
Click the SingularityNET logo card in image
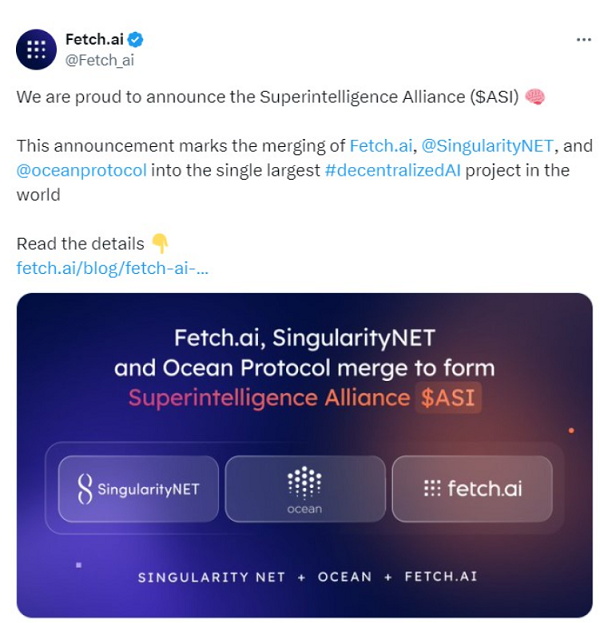click(138, 489)
